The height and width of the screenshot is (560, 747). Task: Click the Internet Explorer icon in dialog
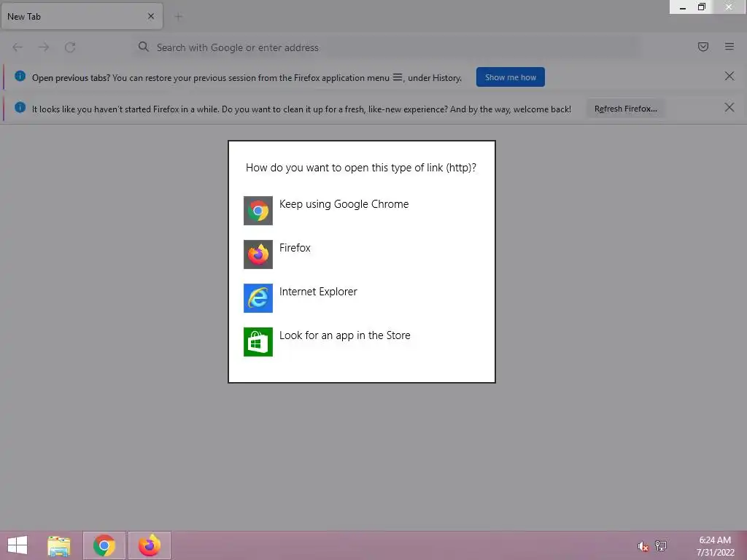pos(258,298)
